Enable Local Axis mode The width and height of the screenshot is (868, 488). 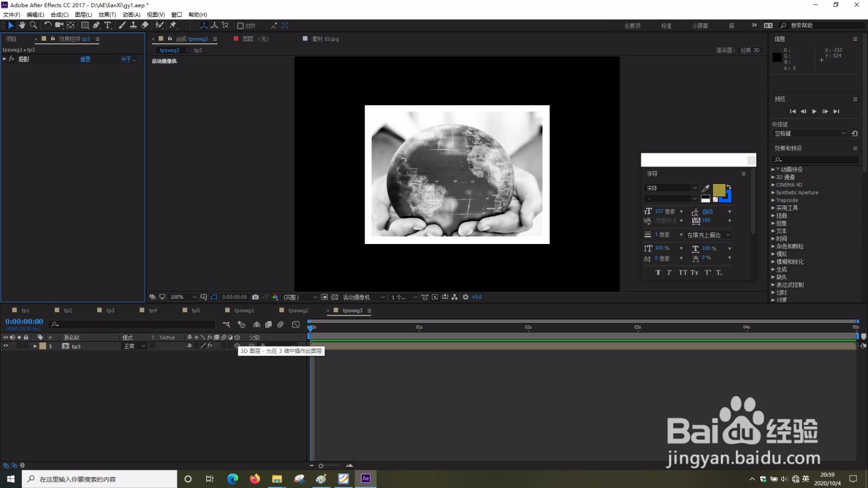tap(204, 25)
